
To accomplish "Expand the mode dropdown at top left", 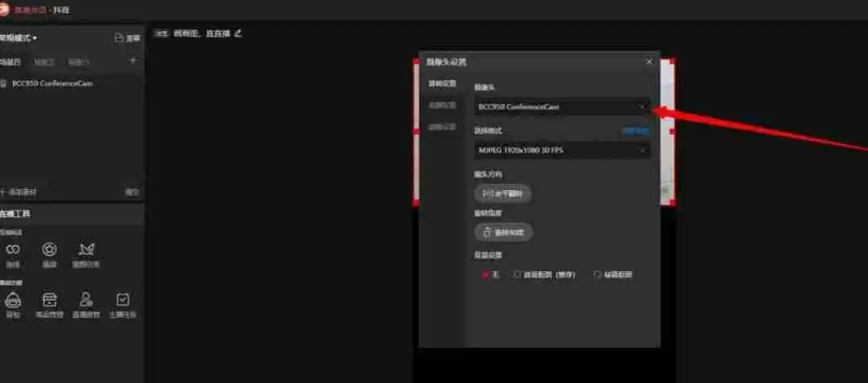I will (x=19, y=38).
